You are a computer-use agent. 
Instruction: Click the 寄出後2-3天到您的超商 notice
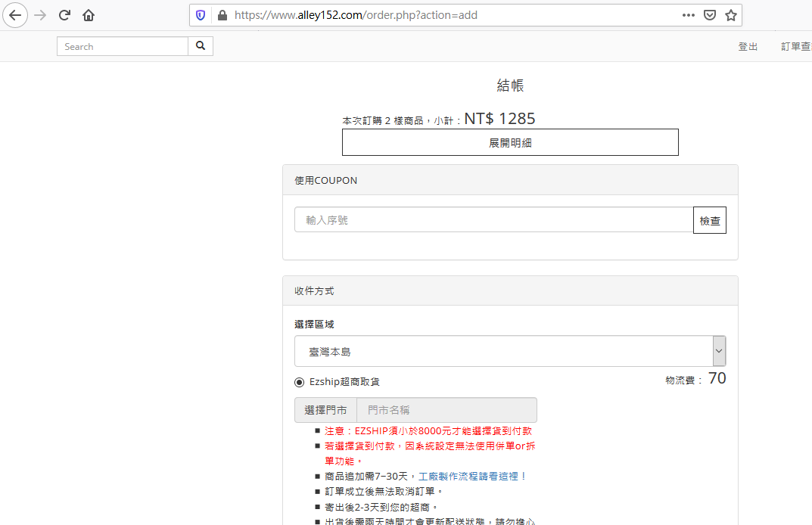(x=381, y=507)
